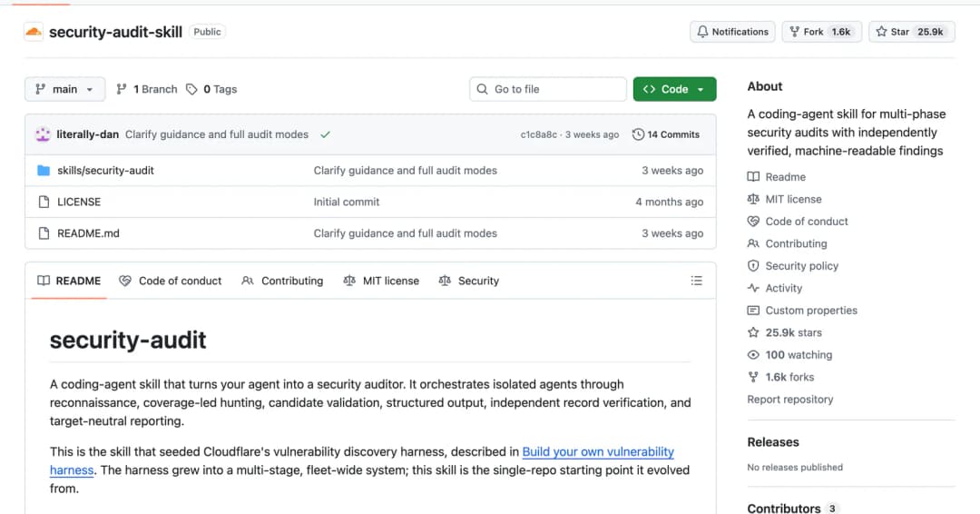Screen dimensions: 980x514
Task: Click the scale icon next to sidebar MIT license
Action: coord(753,200)
